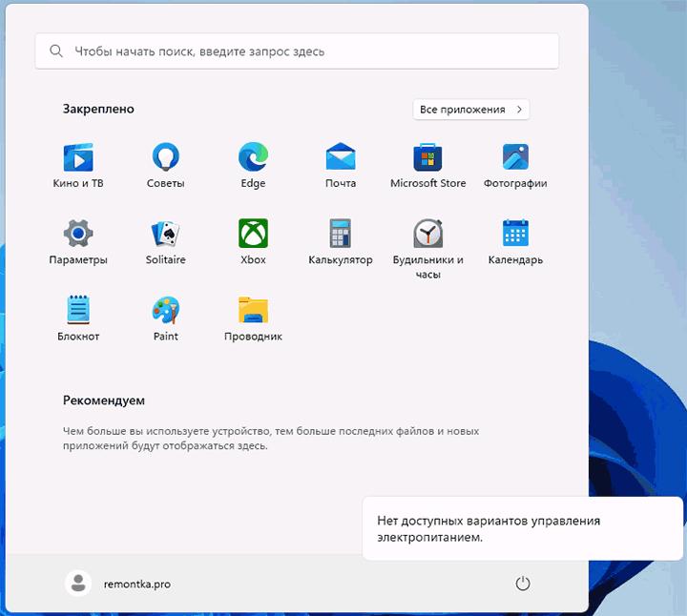Screen dimensions: 687x616
Task: Open the Почта mail app
Action: pyautogui.click(x=341, y=166)
